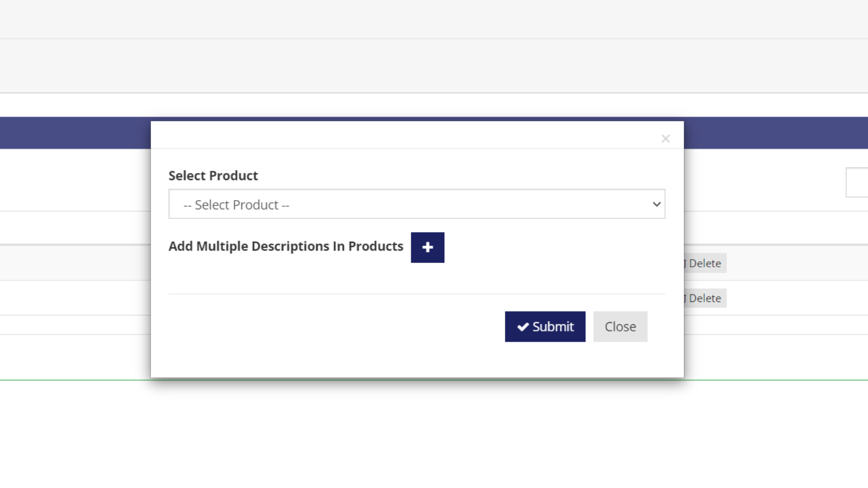Click the chevron on the product selector

point(656,204)
